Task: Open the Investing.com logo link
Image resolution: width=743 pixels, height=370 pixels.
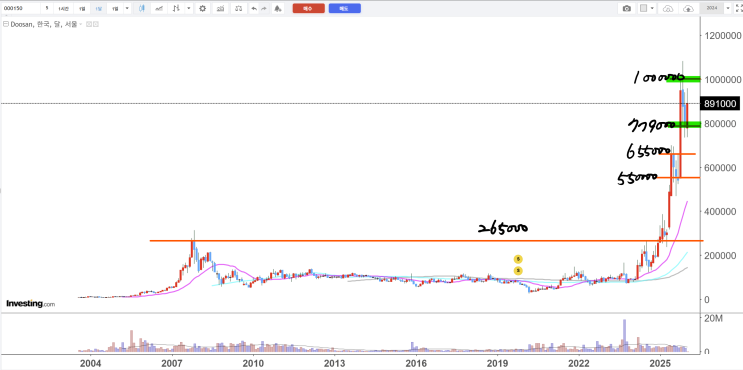Action: click(31, 304)
